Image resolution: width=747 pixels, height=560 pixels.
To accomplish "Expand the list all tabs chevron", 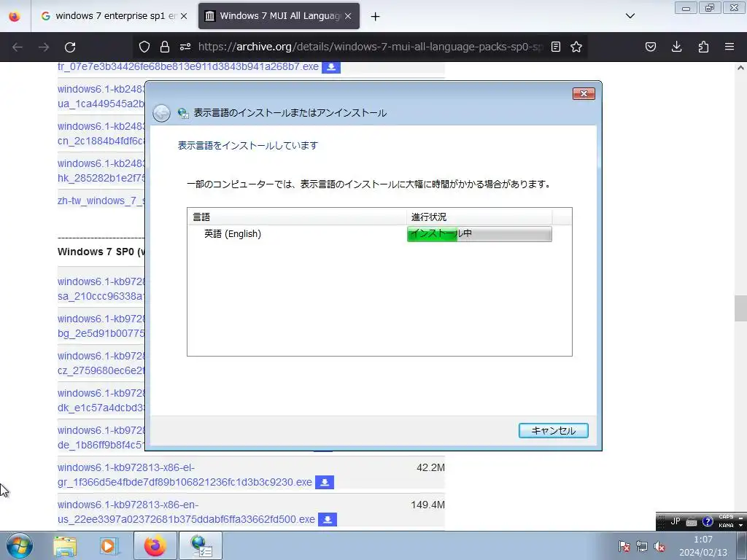I will click(630, 16).
